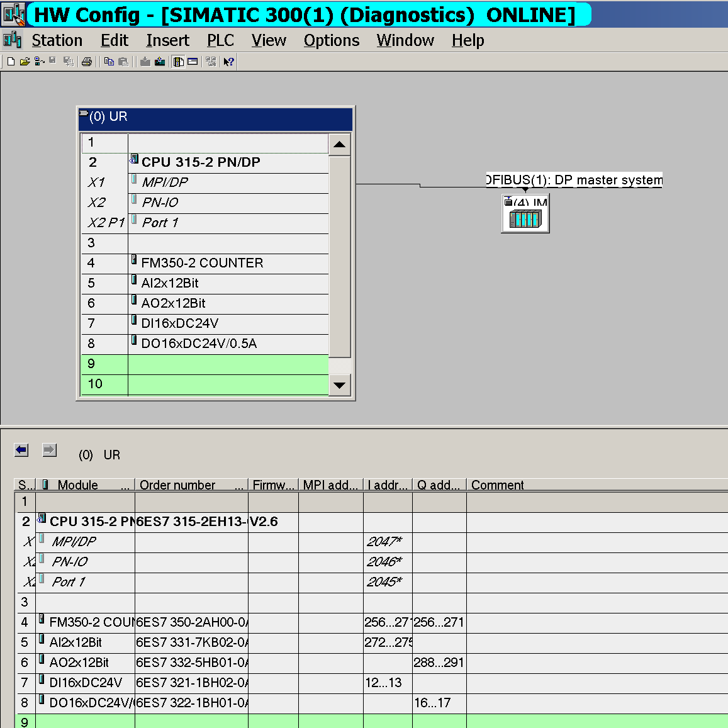728x728 pixels.
Task: Open the View menu
Action: pyautogui.click(x=269, y=40)
